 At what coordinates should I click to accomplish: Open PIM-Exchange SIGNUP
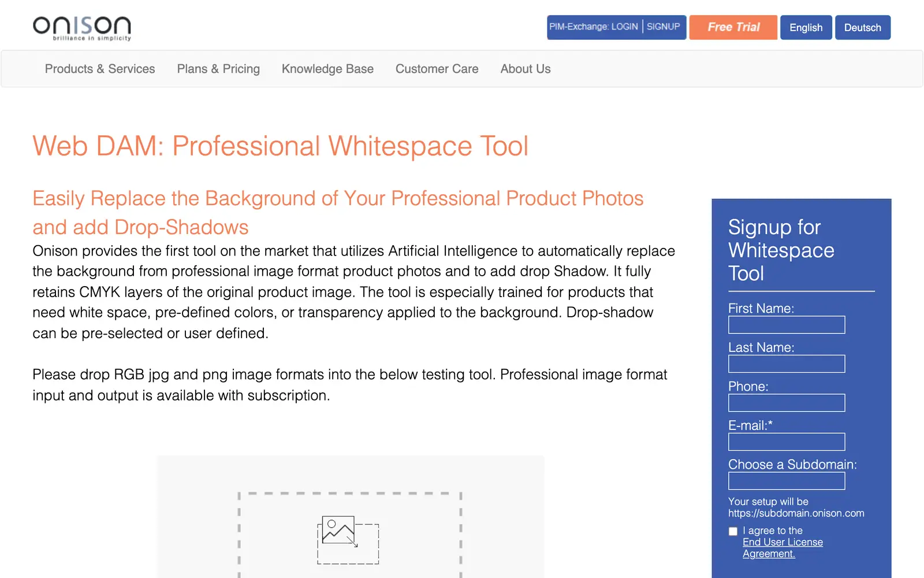click(x=663, y=27)
